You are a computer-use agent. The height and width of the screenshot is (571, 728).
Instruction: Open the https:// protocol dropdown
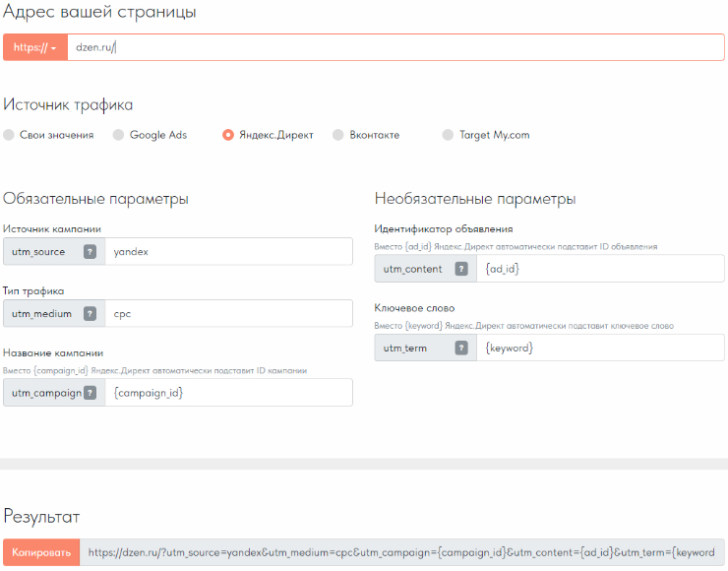[x=35, y=47]
